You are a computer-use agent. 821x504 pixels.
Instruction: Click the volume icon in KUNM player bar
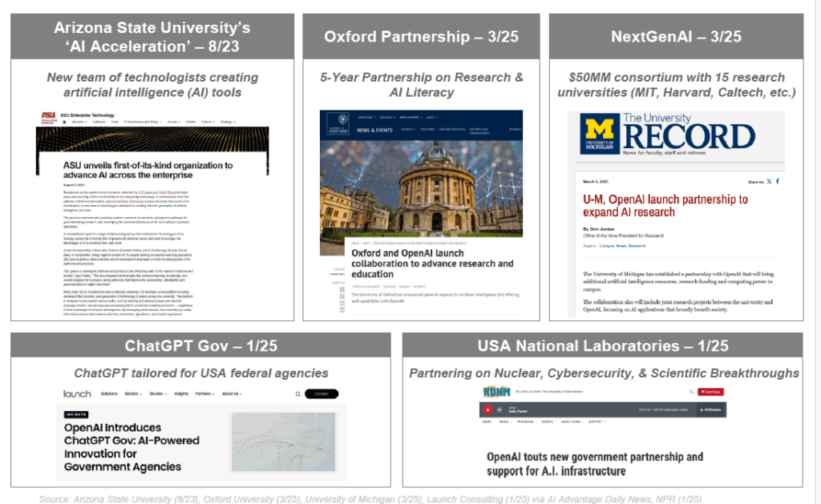pyautogui.click(x=499, y=409)
